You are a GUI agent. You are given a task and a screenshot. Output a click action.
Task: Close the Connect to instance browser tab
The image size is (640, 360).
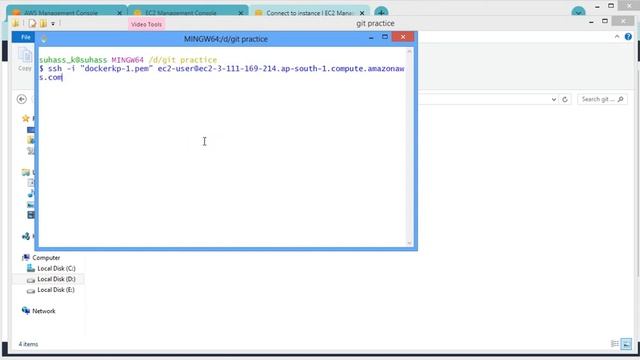coord(362,13)
